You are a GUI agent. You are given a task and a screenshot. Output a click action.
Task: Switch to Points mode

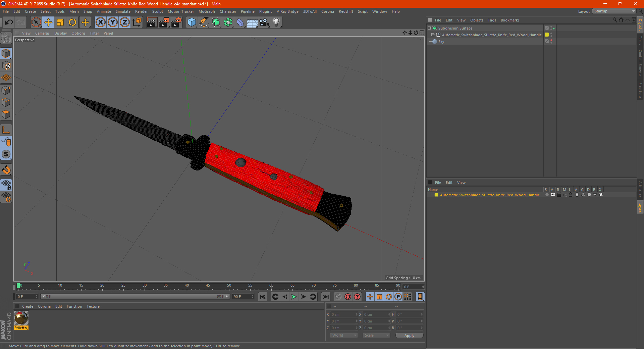[6, 90]
